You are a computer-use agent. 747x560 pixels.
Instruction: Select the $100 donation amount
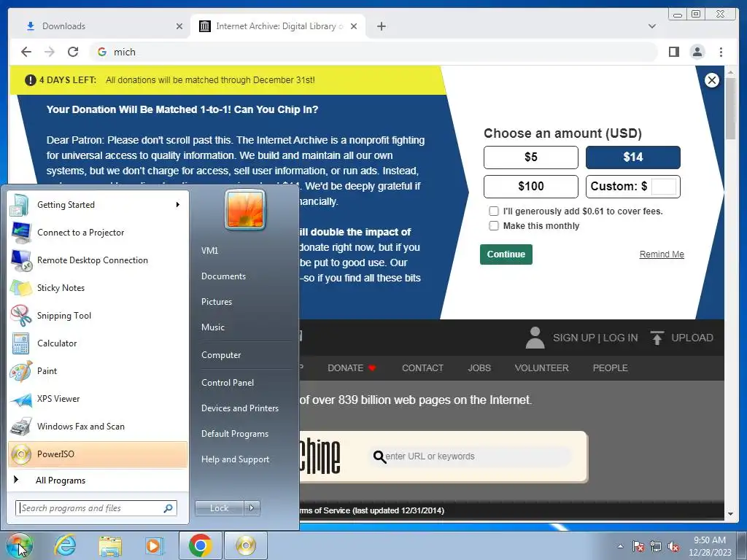click(531, 186)
